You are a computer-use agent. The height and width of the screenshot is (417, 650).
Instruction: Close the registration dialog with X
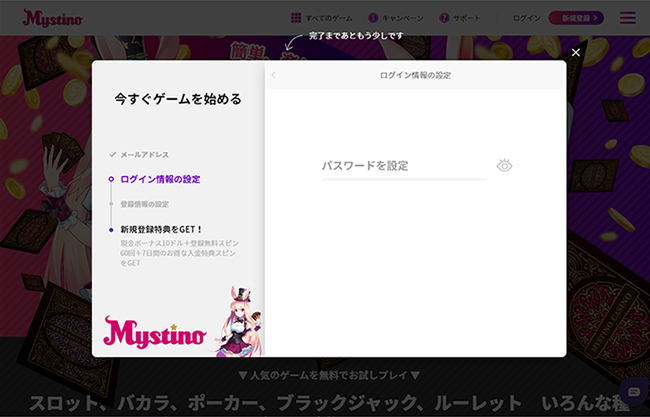tap(575, 53)
